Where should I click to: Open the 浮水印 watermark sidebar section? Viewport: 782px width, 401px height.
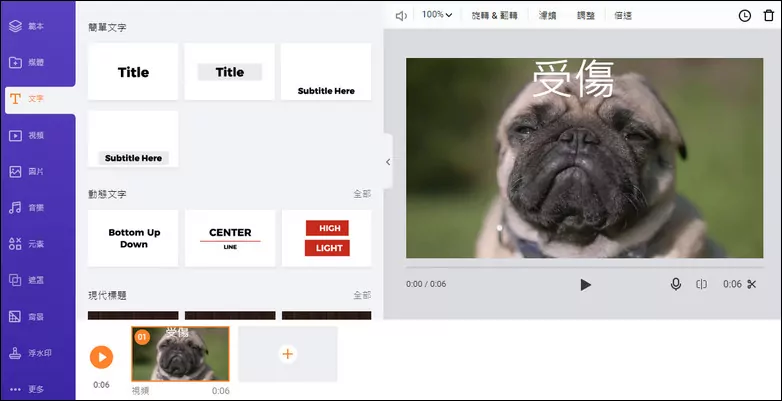click(31, 353)
